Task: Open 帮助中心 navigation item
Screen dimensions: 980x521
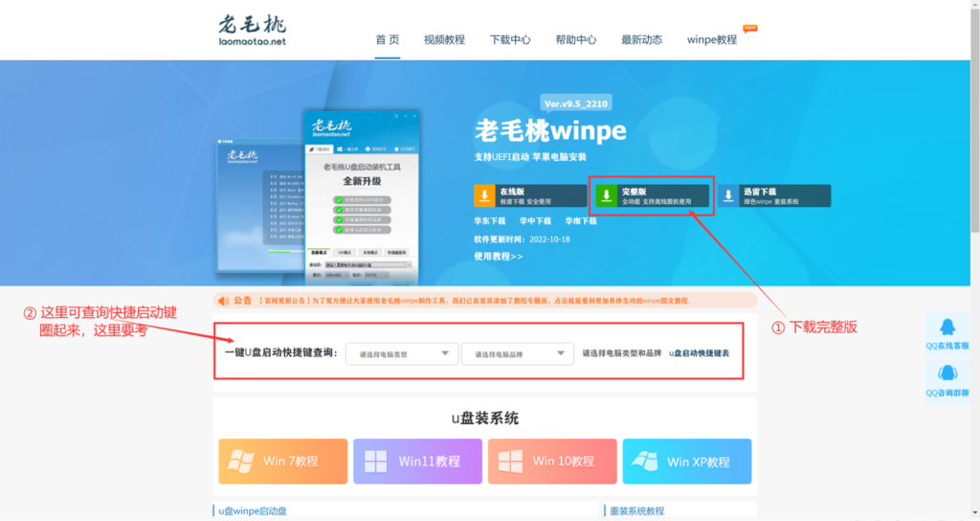Action: (x=575, y=40)
